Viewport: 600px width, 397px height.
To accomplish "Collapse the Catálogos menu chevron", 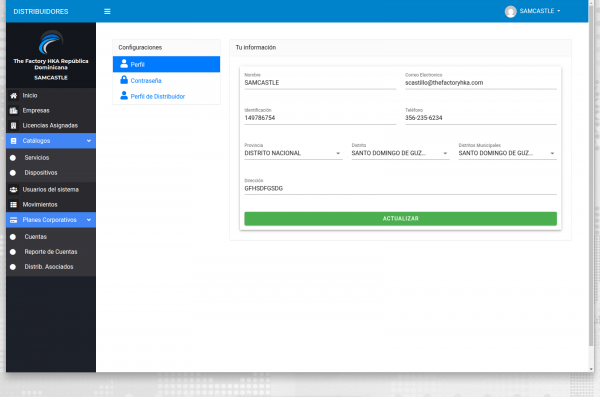I will pos(89,141).
